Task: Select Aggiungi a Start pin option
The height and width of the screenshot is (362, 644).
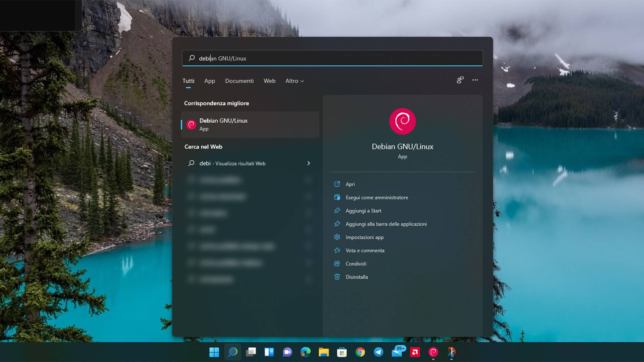Action: pos(364,210)
